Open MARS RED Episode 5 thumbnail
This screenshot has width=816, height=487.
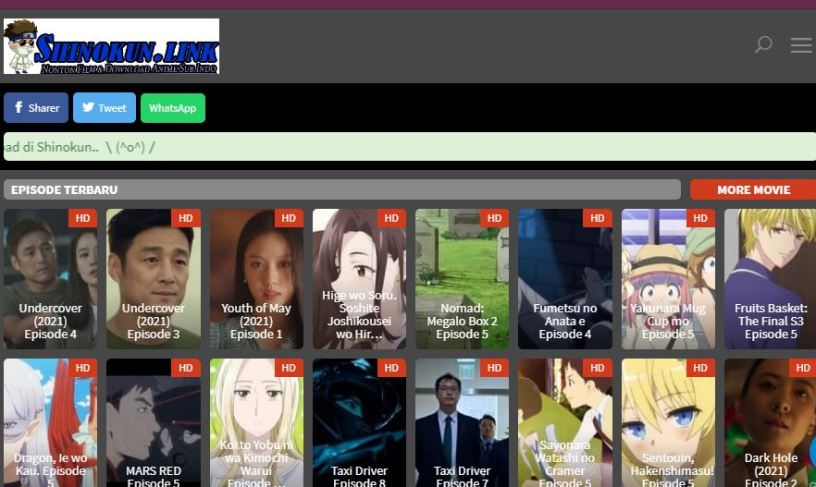(x=154, y=423)
